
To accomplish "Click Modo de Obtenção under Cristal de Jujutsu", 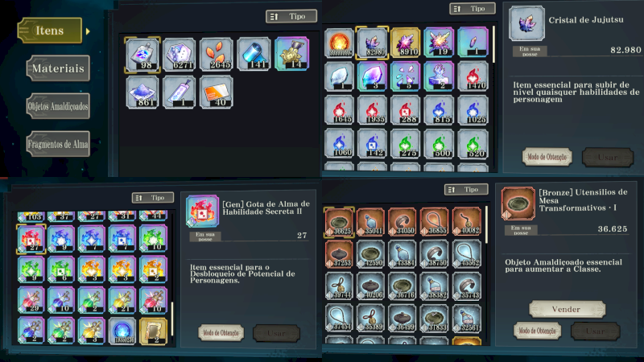I will 547,157.
